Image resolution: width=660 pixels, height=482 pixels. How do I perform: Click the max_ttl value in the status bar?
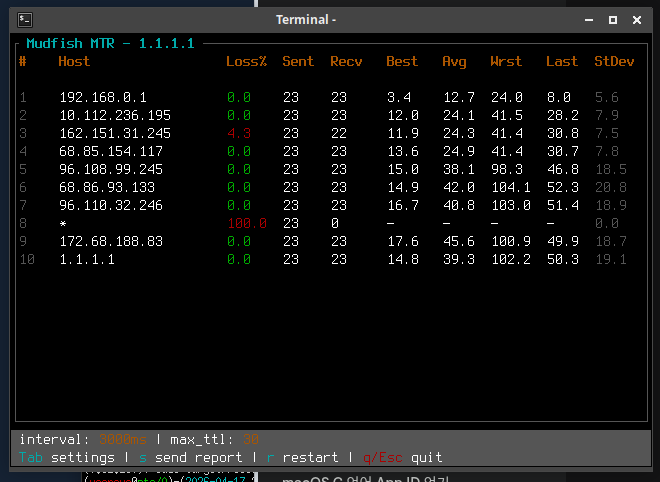[x=250, y=439]
